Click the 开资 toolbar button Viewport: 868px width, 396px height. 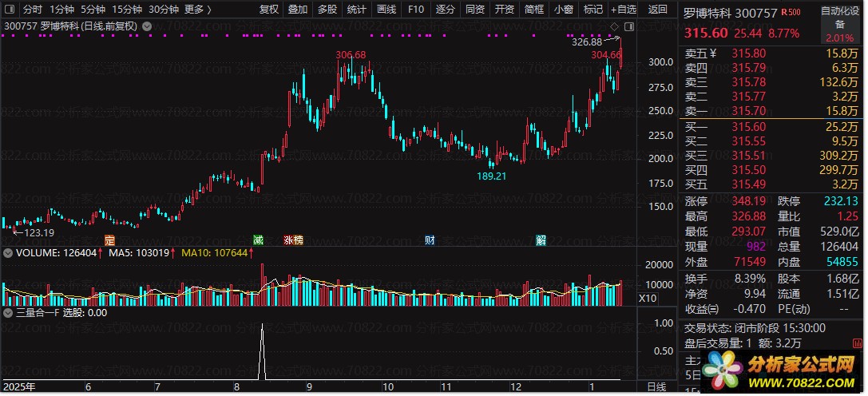(x=505, y=10)
